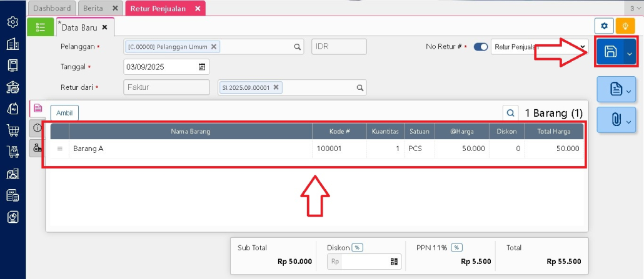Open the settings gear in left sidebar
The height and width of the screenshot is (279, 644).
[x=13, y=22]
